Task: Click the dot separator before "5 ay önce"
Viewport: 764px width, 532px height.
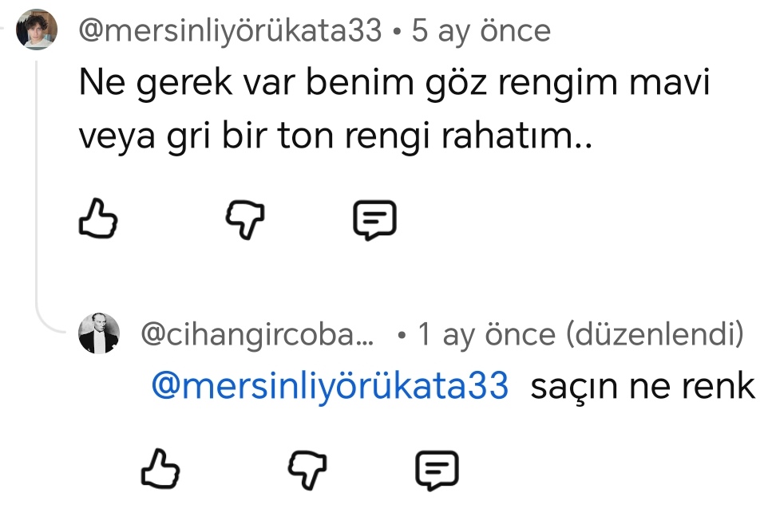Action: point(397,33)
